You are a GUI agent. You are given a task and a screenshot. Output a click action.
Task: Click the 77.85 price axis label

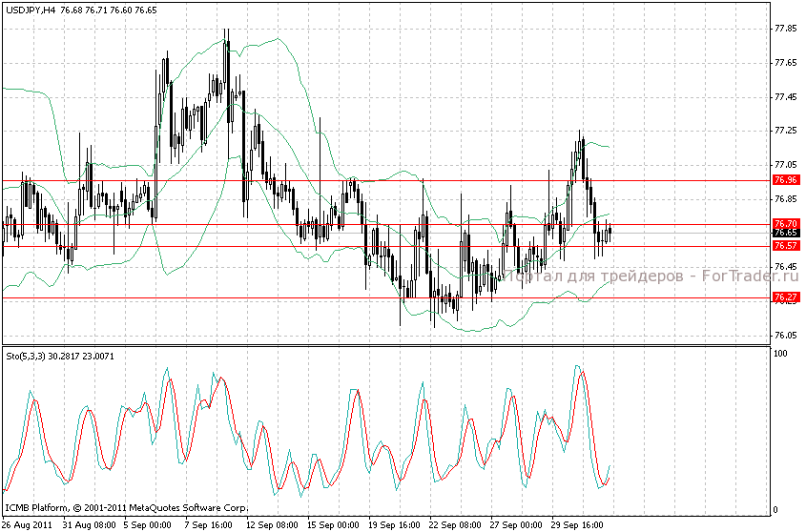(785, 29)
